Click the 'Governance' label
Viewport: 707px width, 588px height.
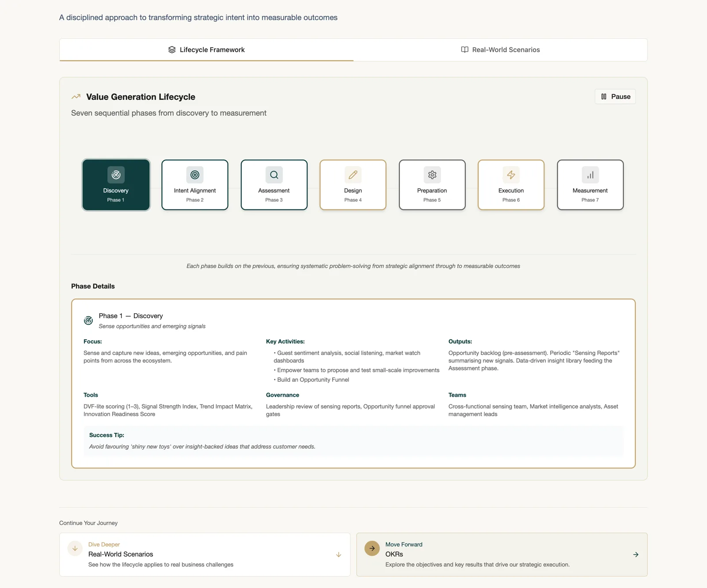[282, 395]
